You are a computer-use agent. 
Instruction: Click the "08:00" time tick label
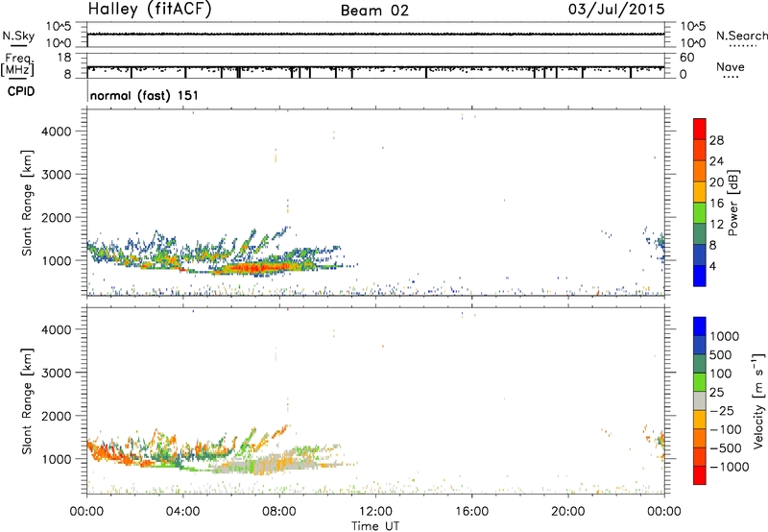coord(279,512)
